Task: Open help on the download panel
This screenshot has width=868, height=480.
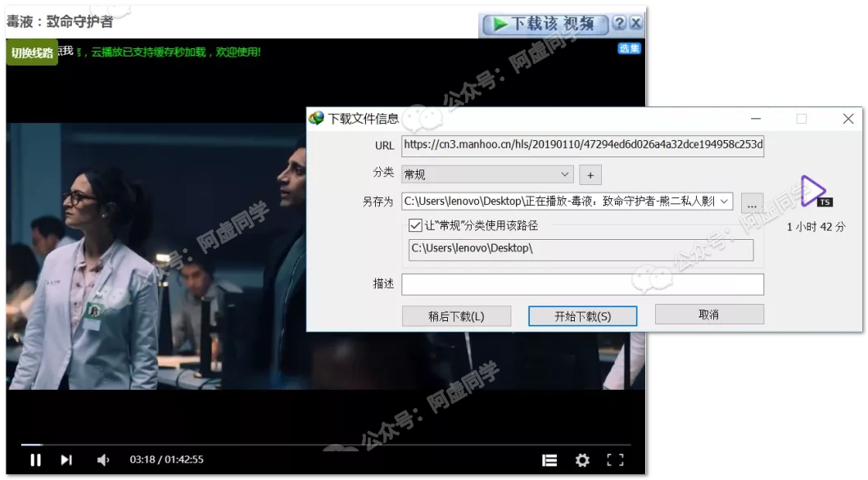Action: click(620, 23)
